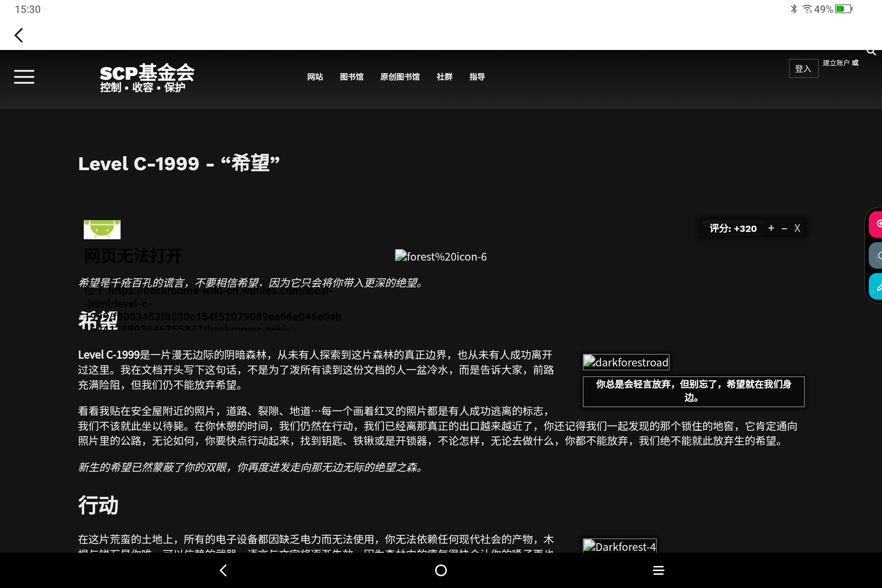
Task: Click the 评分: +320 rating label
Action: coord(733,228)
